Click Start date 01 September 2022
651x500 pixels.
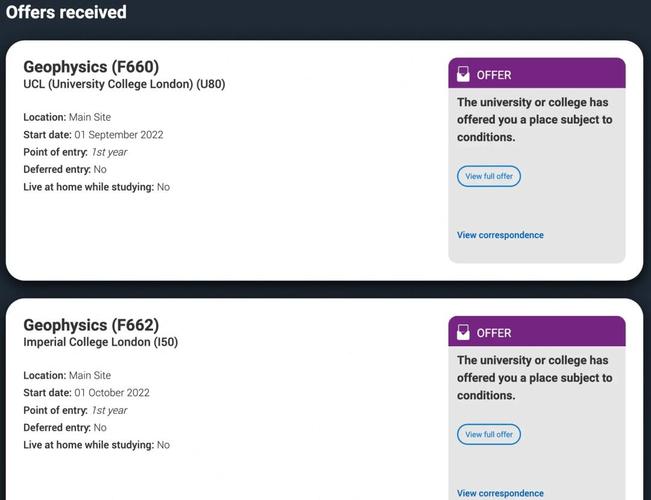(x=93, y=135)
